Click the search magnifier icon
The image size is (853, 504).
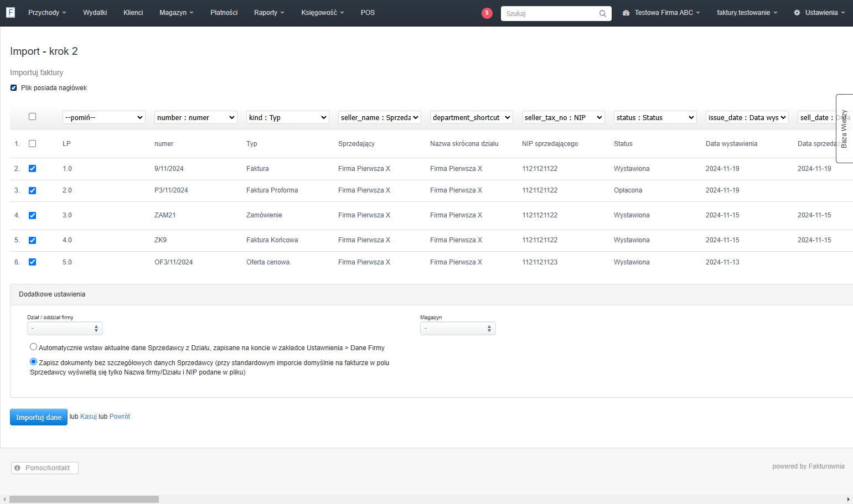[x=603, y=13]
